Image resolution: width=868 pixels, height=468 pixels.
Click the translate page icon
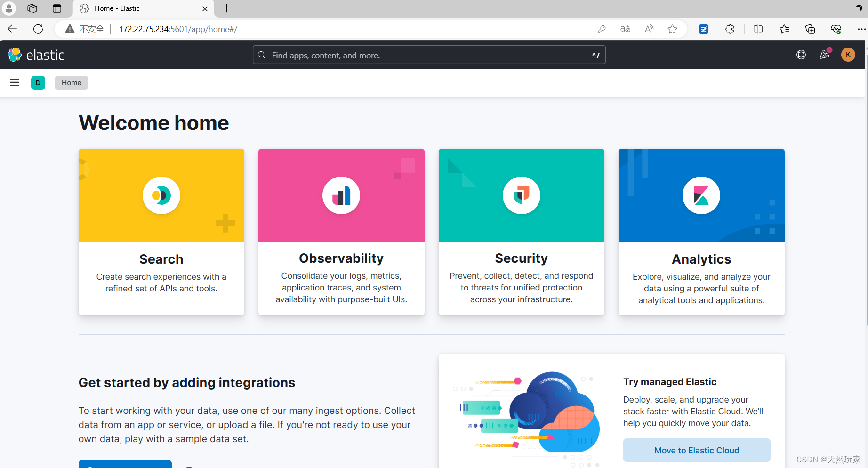coord(625,29)
